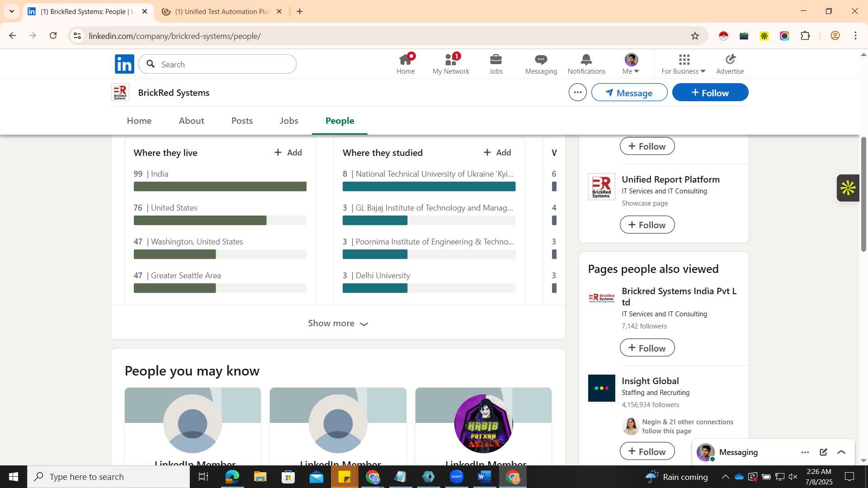868x488 pixels.
Task: Switch to About tab
Action: click(x=191, y=121)
